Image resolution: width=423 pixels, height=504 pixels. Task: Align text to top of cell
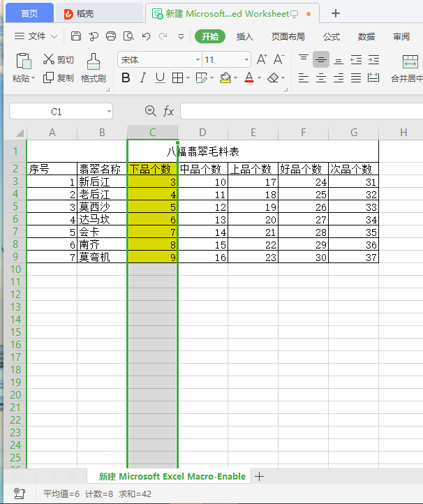point(304,59)
